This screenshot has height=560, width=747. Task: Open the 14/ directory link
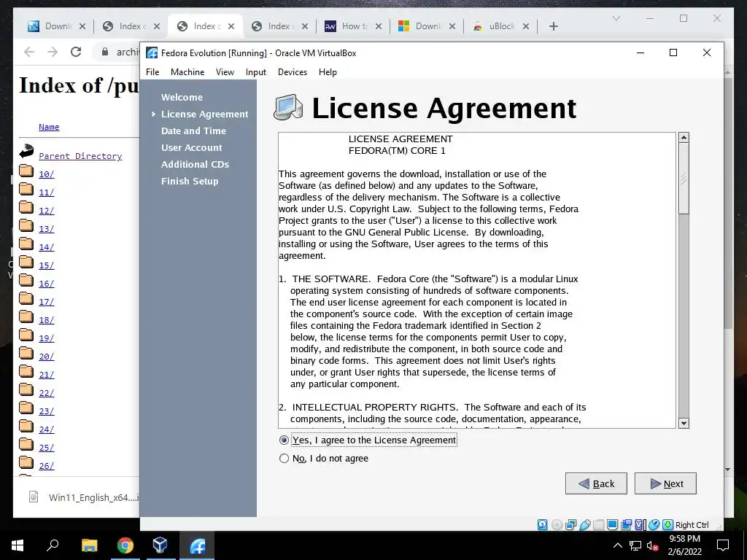click(x=46, y=246)
